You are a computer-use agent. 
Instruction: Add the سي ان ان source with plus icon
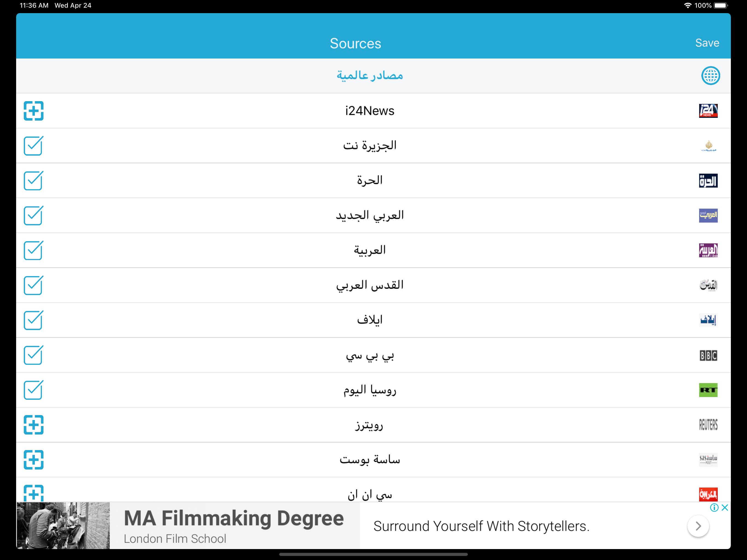[33, 493]
